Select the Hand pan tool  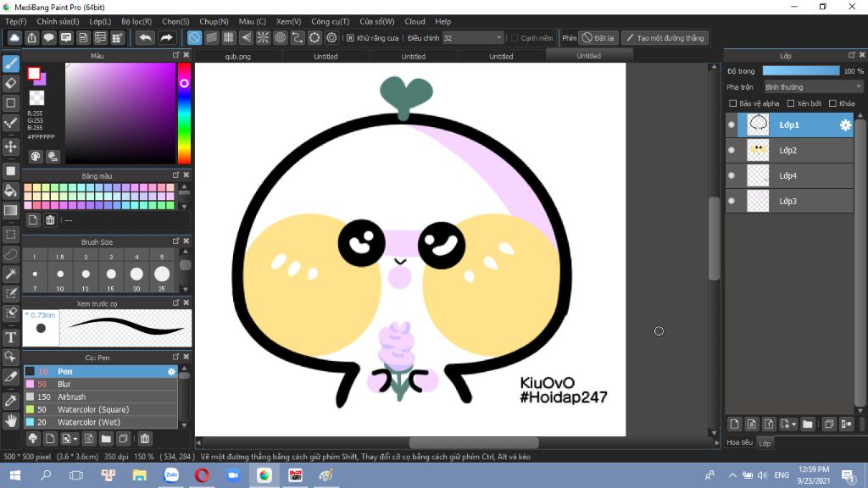pos(10,420)
